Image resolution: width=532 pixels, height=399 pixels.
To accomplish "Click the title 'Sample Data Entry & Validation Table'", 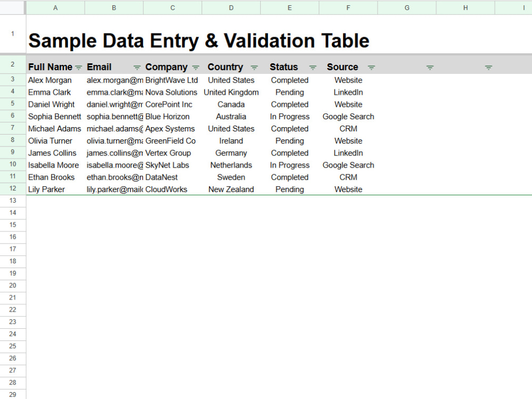I will [x=199, y=41].
